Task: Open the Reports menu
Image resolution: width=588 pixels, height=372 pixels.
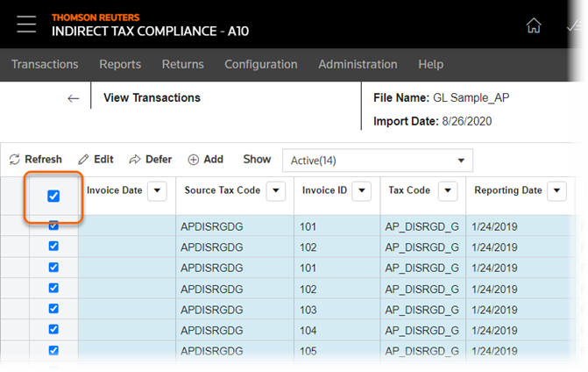Action: point(120,64)
